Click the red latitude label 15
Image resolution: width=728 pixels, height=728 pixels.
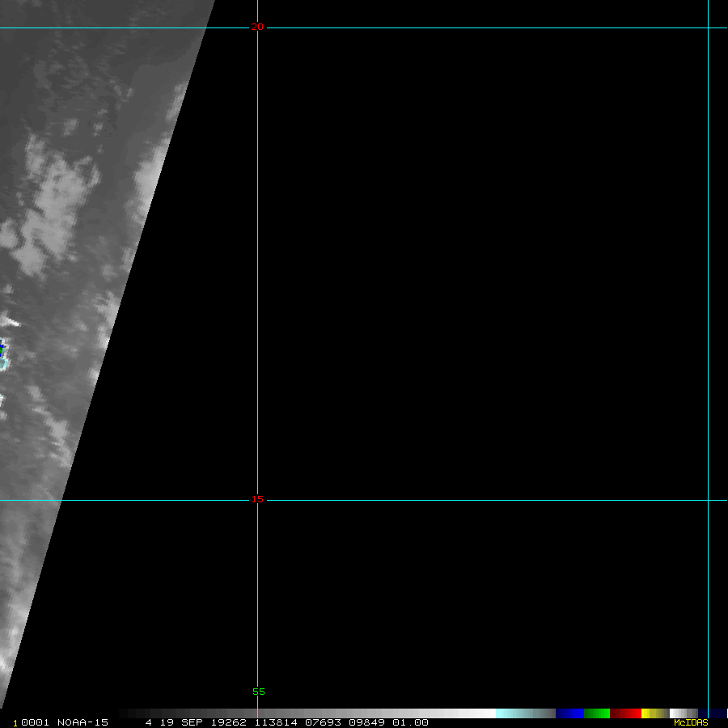pyautogui.click(x=257, y=500)
